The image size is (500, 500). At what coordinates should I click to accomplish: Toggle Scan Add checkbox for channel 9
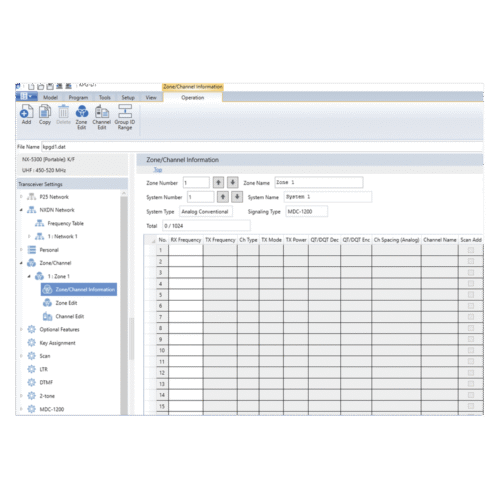[x=471, y=339]
